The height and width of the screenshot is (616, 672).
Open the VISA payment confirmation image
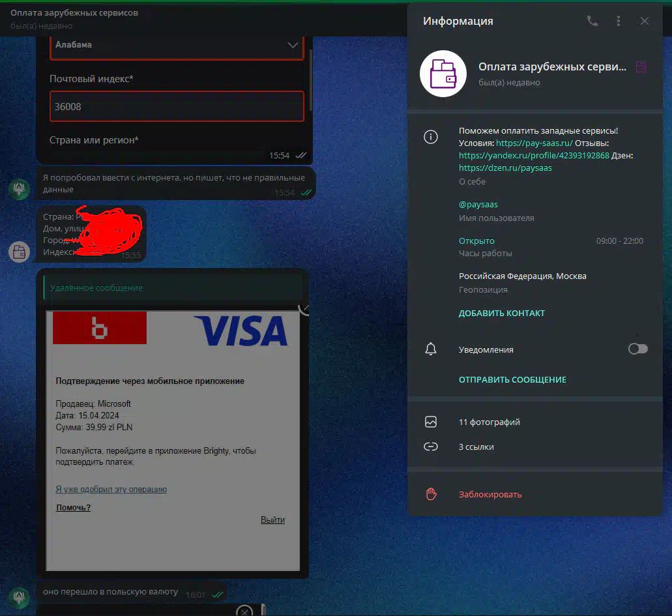click(173, 440)
